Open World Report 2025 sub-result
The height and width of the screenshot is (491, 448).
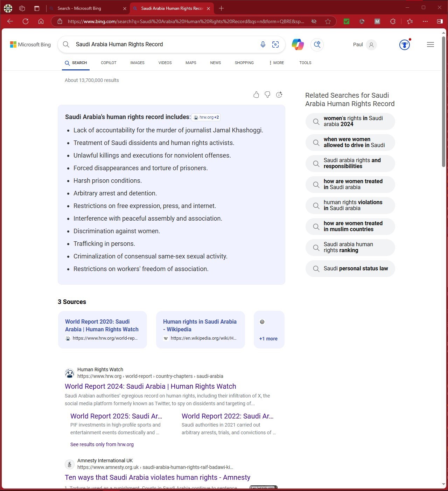point(116,416)
